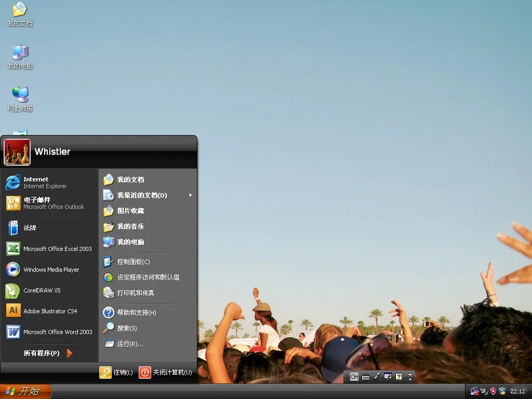This screenshot has height=399, width=532.
Task: Open the Windows Media Player icon
Action: (13, 270)
